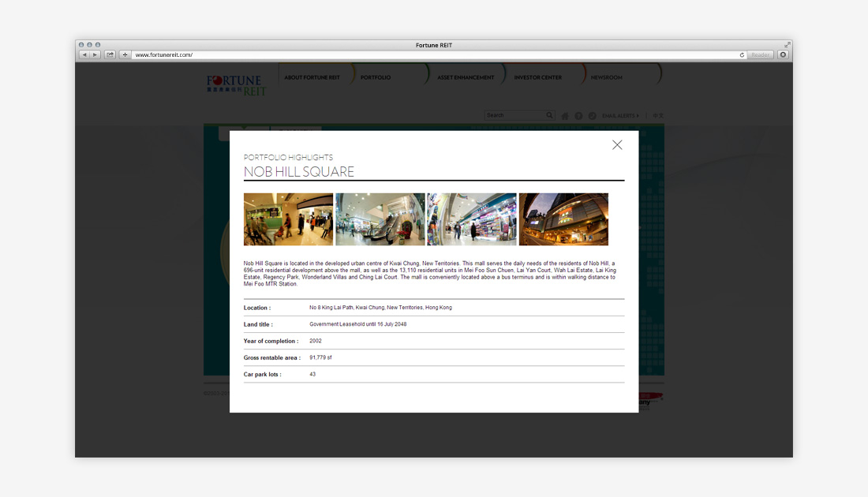Click the Location row label
The image size is (868, 497).
[257, 308]
